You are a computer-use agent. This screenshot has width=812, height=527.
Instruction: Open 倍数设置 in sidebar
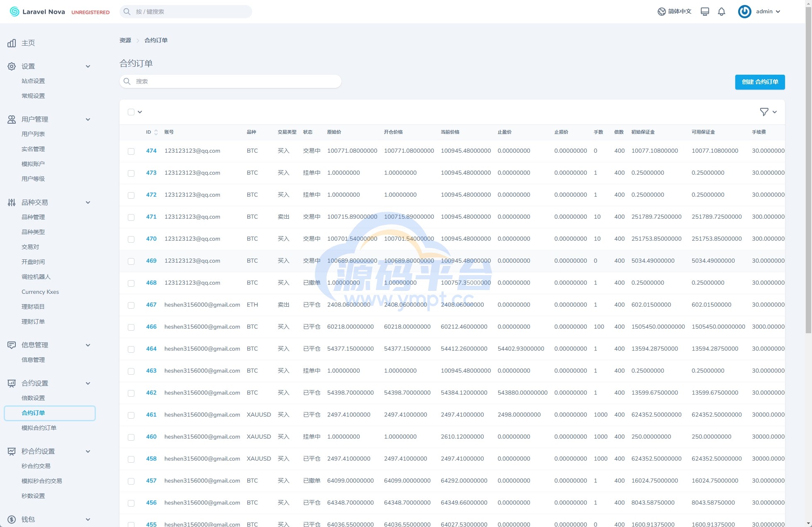click(33, 398)
